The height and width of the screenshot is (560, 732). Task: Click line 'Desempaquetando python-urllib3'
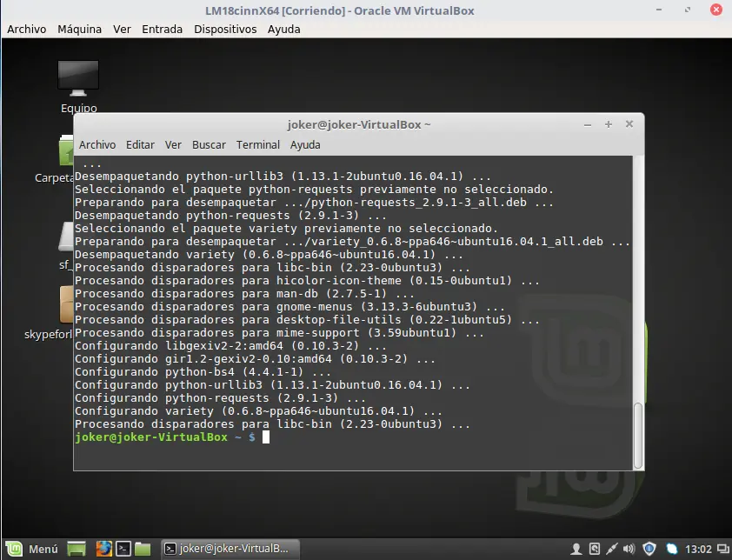pyautogui.click(x=283, y=176)
